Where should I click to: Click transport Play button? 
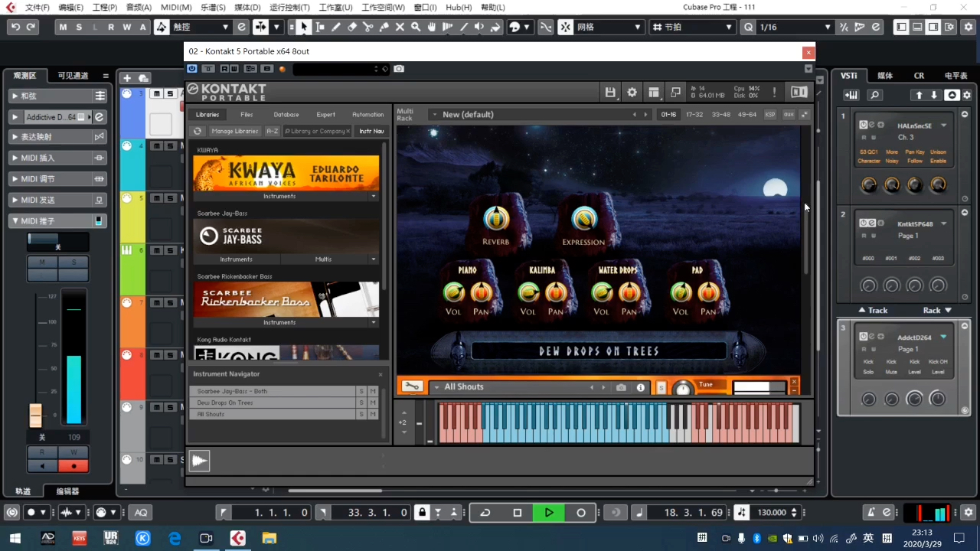(x=549, y=513)
